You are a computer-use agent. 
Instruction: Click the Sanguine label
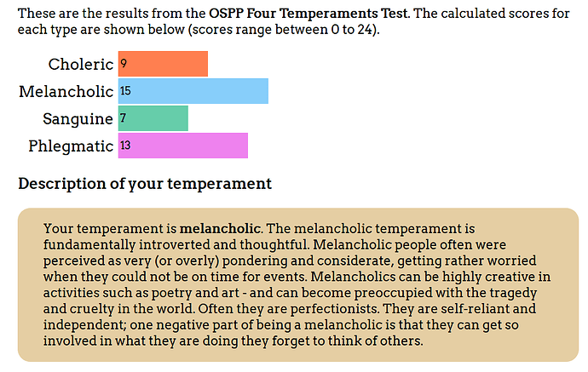pyautogui.click(x=78, y=119)
